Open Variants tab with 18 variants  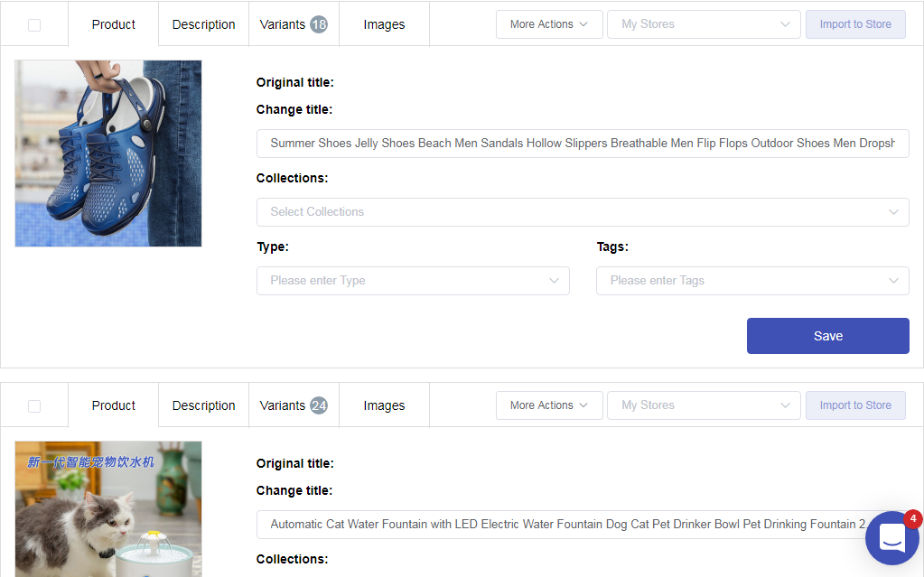coord(293,24)
